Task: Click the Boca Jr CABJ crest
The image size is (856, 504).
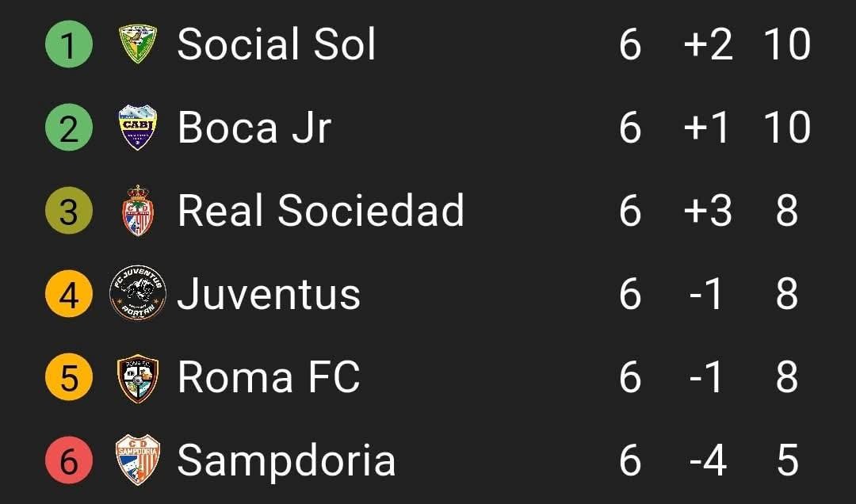Action: tap(137, 128)
